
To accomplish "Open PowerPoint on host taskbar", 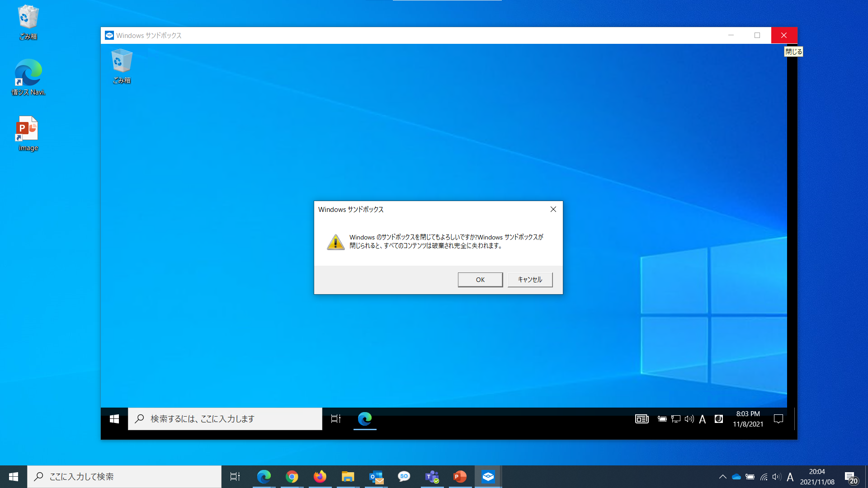I will 460,477.
